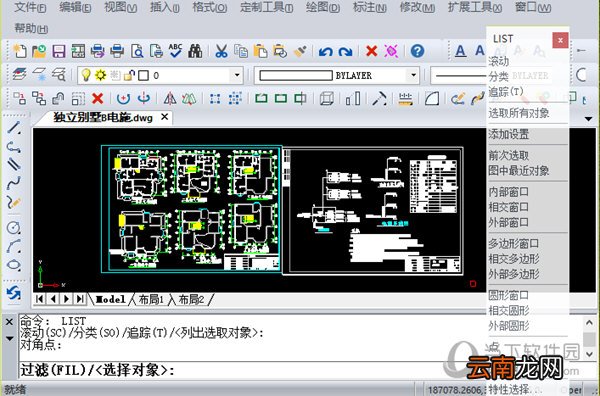Click the underlined A text style icon

[x=460, y=51]
